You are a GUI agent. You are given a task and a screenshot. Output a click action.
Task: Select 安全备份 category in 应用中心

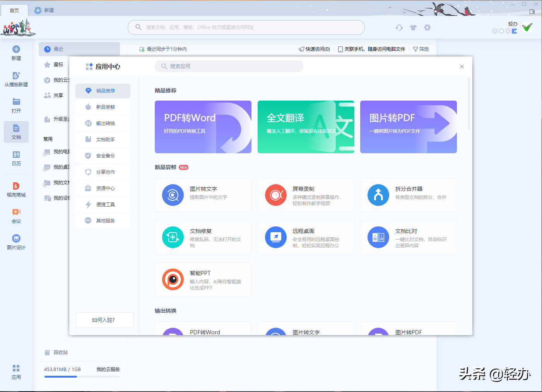click(x=103, y=156)
